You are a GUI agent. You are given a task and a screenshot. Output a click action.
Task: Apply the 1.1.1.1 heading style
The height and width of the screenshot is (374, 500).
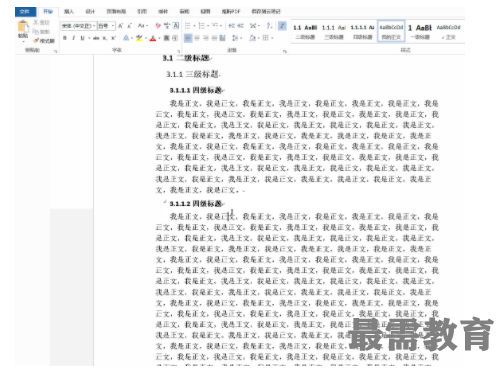tap(362, 31)
